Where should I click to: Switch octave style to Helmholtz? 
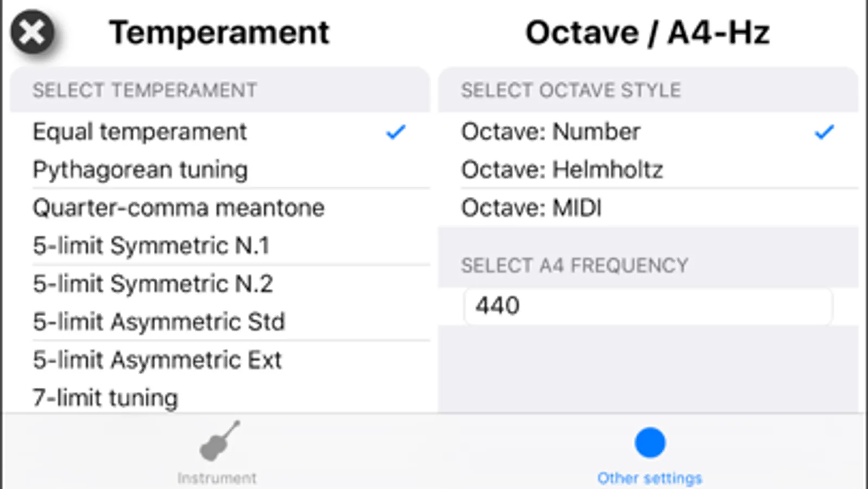[648, 170]
